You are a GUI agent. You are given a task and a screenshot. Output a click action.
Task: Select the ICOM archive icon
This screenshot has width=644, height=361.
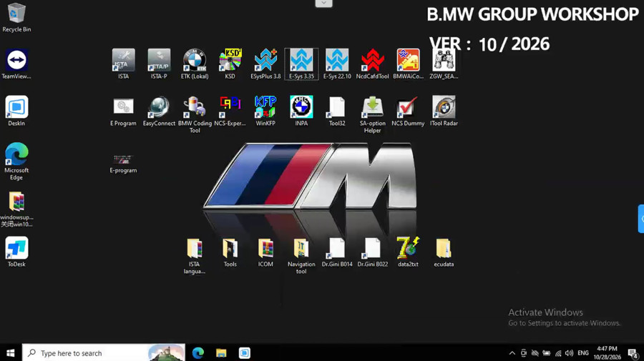pos(265,253)
